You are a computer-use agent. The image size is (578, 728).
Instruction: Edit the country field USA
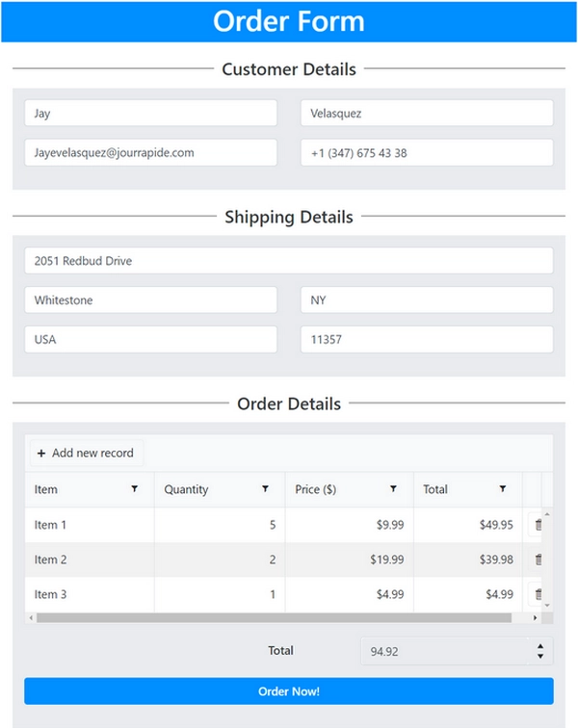click(x=151, y=339)
